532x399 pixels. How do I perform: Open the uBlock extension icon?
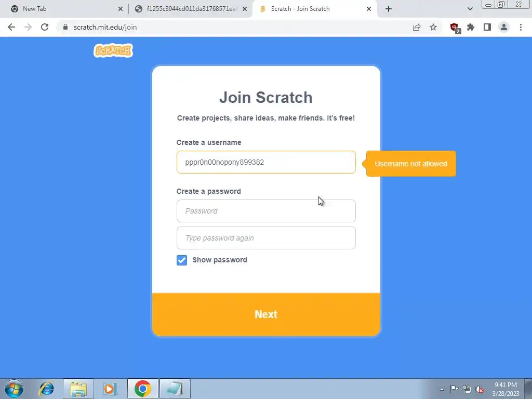coord(455,28)
